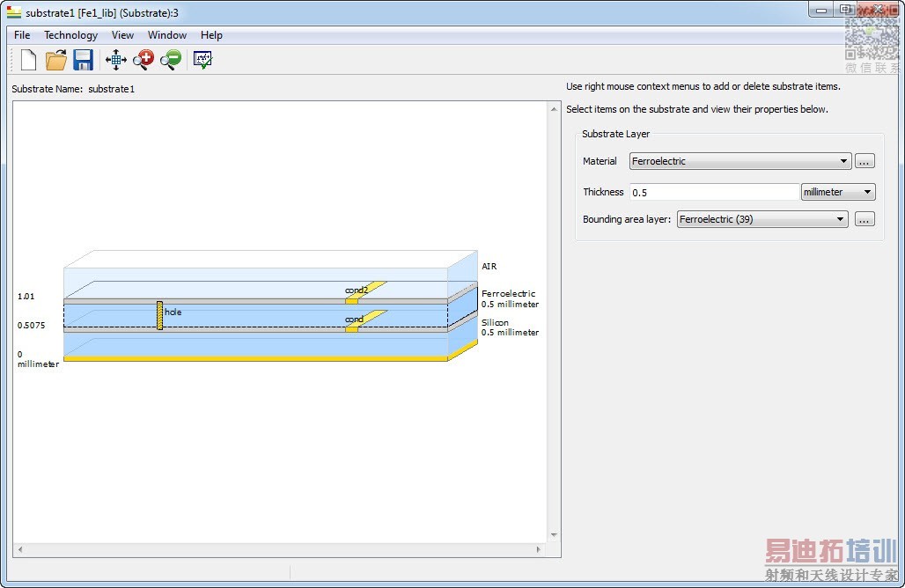The image size is (905, 588).
Task: Create a new substrate with the blank page icon
Action: [x=28, y=60]
